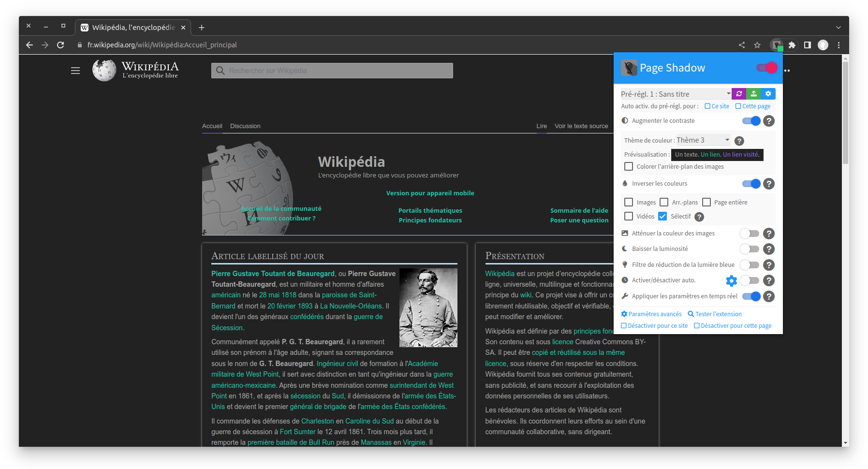Check Désactiver pour cette page
868x469 pixels.
733,326
